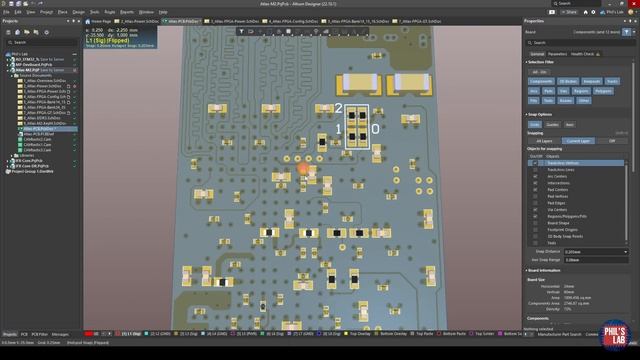Click the gear settings icon in the Projects panel toolbar
The width and height of the screenshot is (640, 360).
click(x=46, y=32)
